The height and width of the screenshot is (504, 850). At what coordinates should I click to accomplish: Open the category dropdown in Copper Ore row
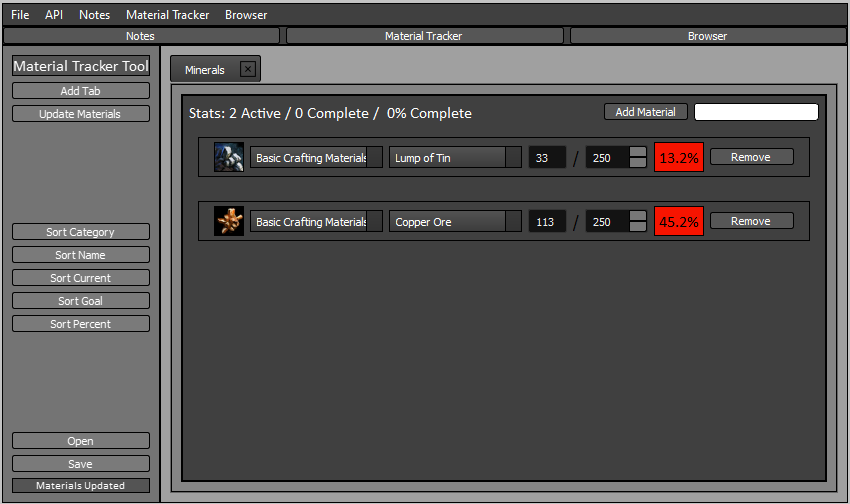point(374,221)
